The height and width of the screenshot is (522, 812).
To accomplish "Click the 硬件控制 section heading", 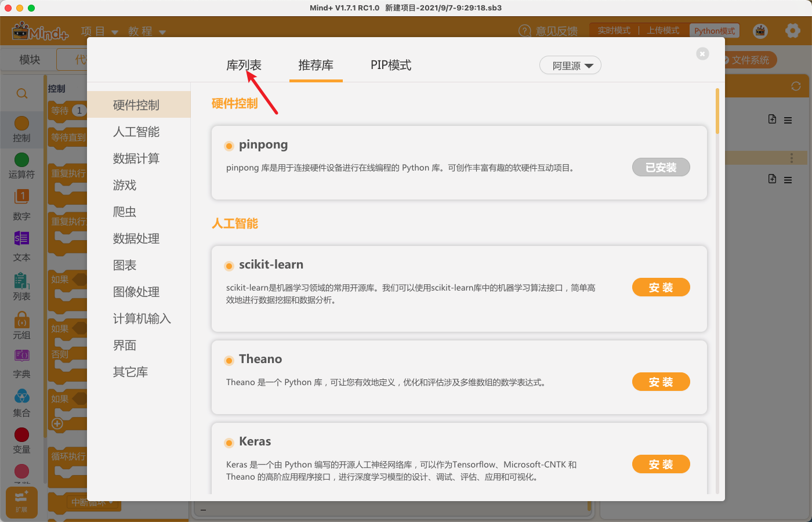I will 234,104.
